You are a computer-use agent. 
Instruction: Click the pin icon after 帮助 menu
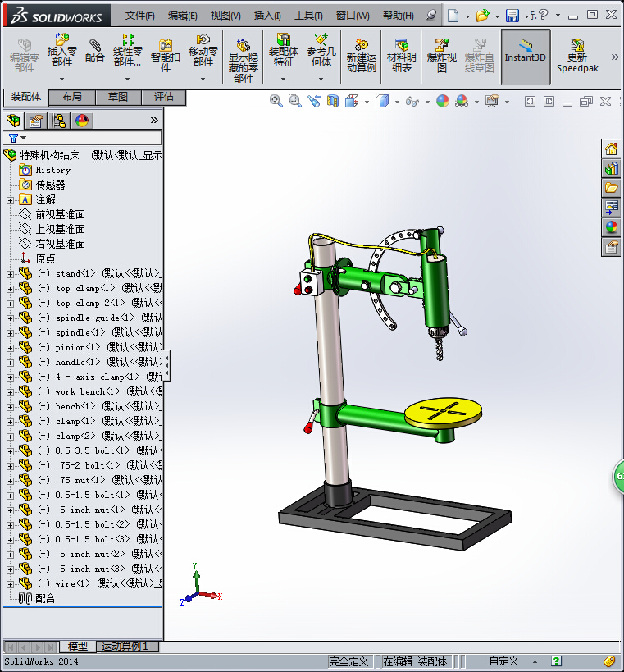[430, 16]
